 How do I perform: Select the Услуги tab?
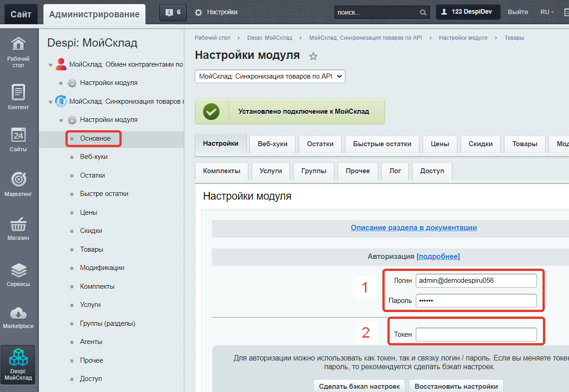click(271, 171)
